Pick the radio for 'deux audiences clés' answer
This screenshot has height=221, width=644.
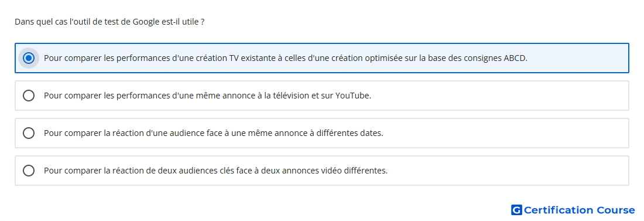(x=29, y=171)
